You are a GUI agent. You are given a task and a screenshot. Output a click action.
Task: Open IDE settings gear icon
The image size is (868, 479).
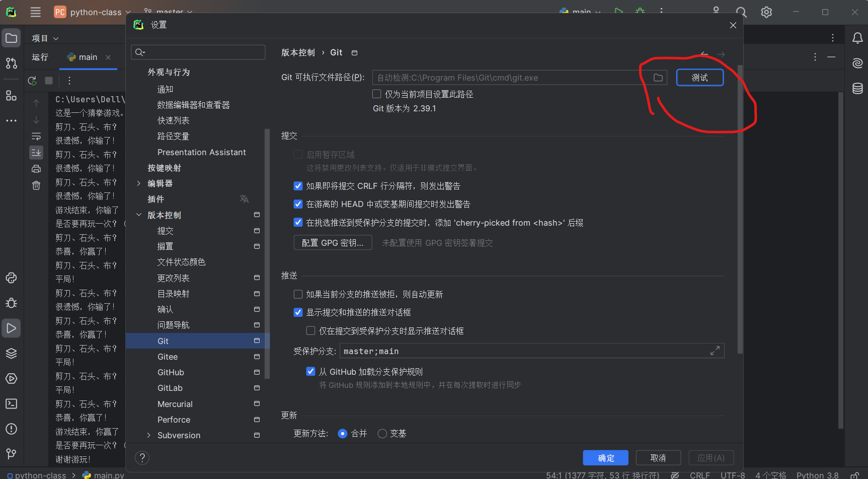[x=766, y=12]
